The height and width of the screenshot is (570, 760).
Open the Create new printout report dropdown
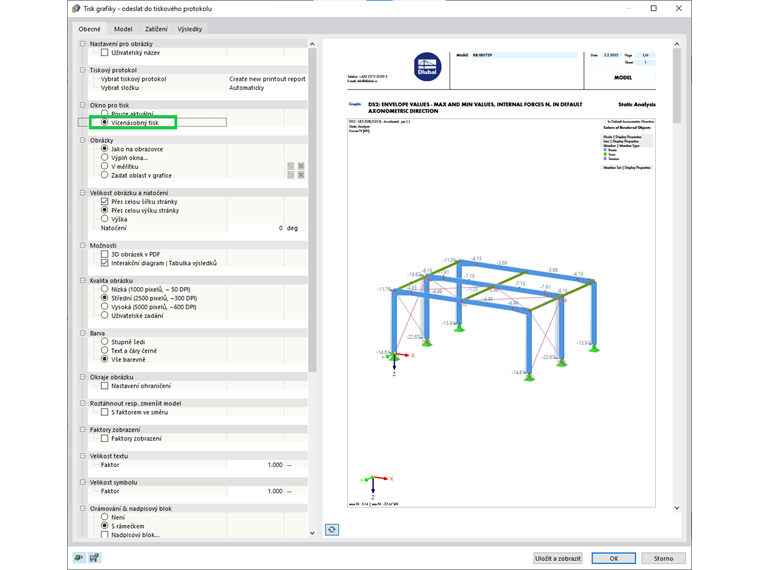tap(267, 79)
